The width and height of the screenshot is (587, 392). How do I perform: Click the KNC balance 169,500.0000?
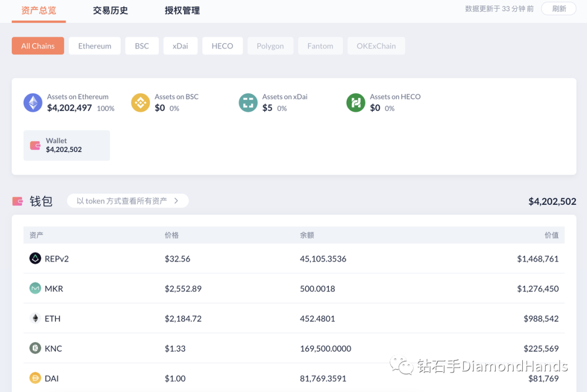tap(326, 349)
